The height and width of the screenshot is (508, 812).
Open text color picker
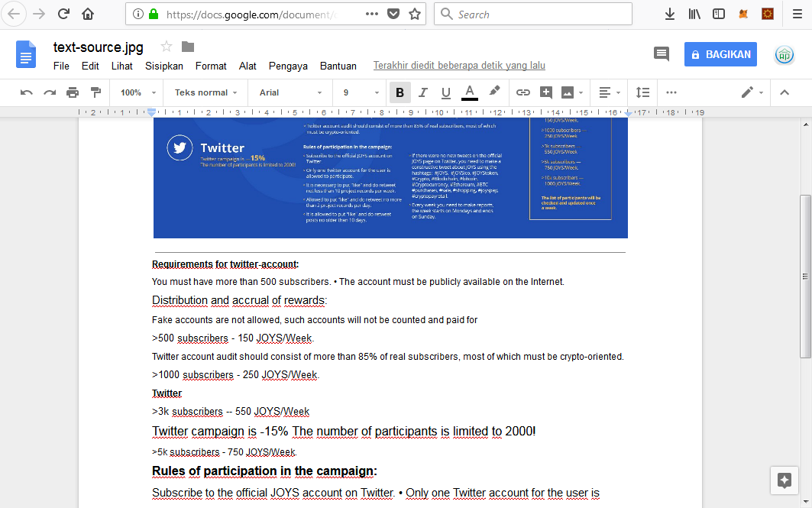469,92
